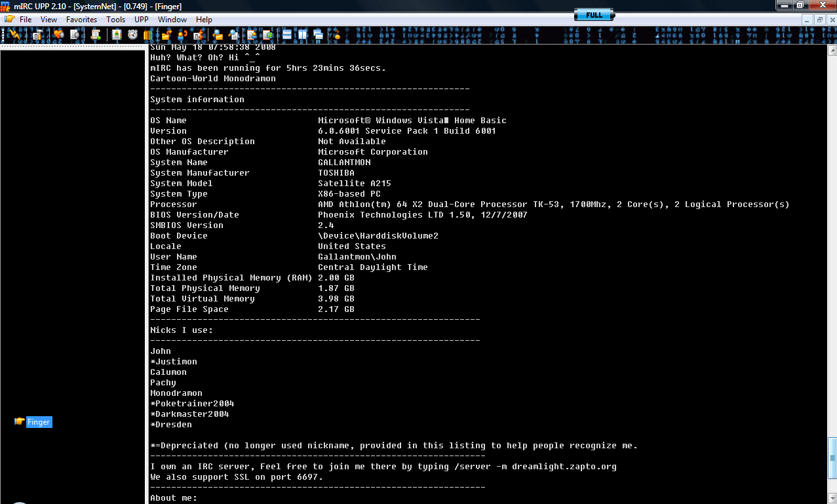
Task: Click the '*Dresden' nickname line
Action: point(171,425)
